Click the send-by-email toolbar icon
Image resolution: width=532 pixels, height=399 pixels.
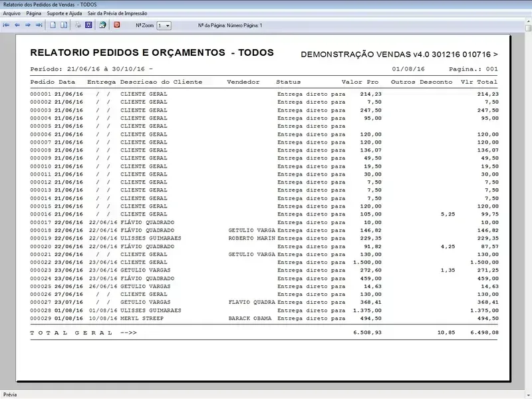102,25
